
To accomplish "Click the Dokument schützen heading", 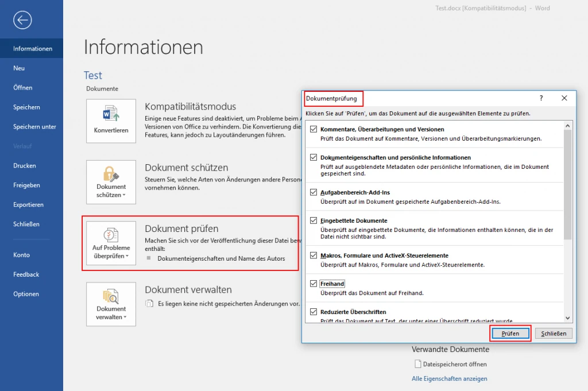I will [x=187, y=168].
